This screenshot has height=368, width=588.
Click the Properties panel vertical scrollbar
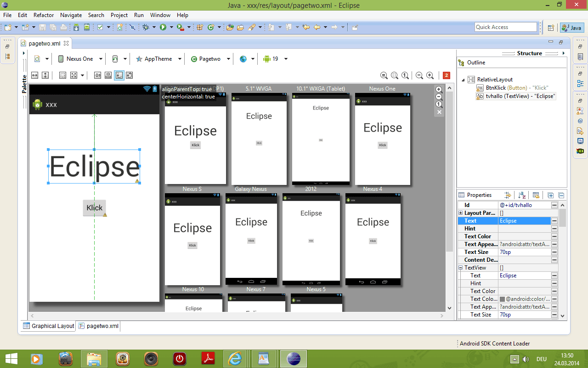pyautogui.click(x=562, y=260)
